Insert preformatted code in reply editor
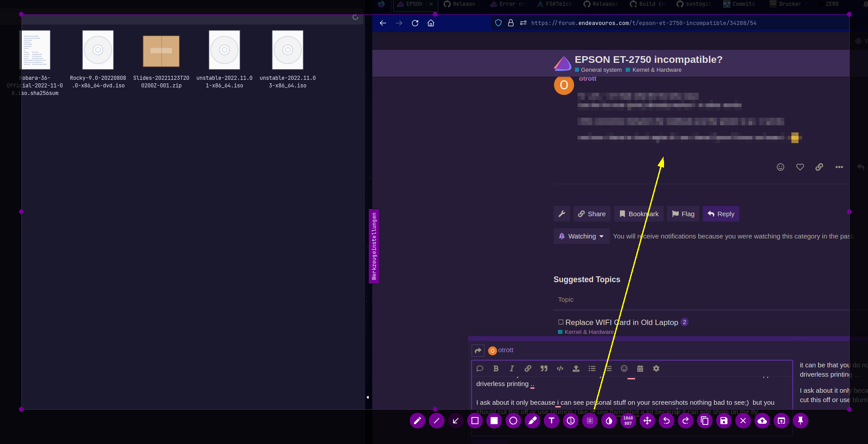 (x=560, y=369)
